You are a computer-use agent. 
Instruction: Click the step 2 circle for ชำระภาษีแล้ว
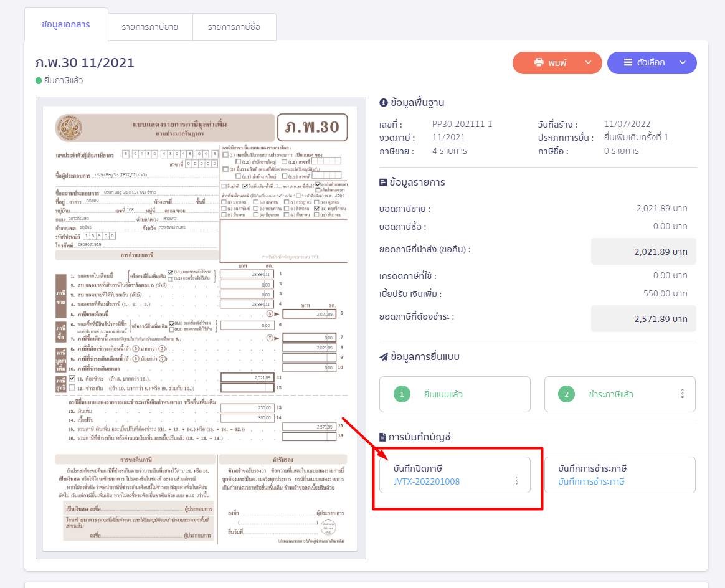(566, 394)
